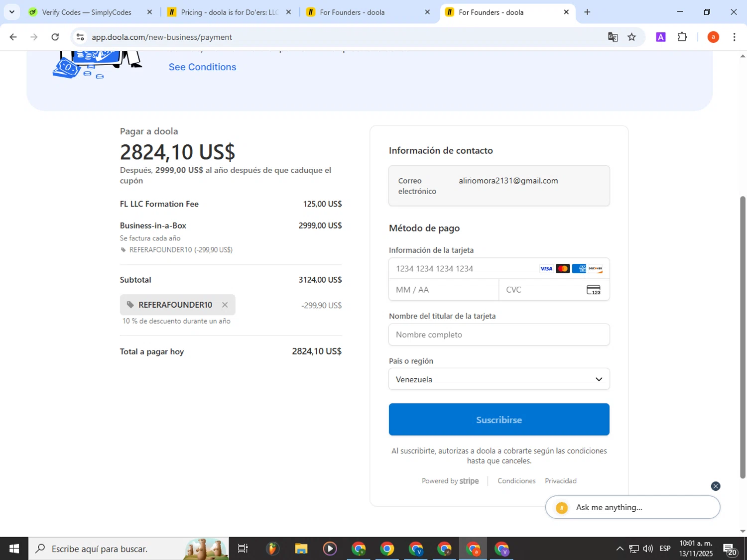Open the Chrome profile avatar
Image resolution: width=747 pixels, height=560 pixels.
point(713,37)
